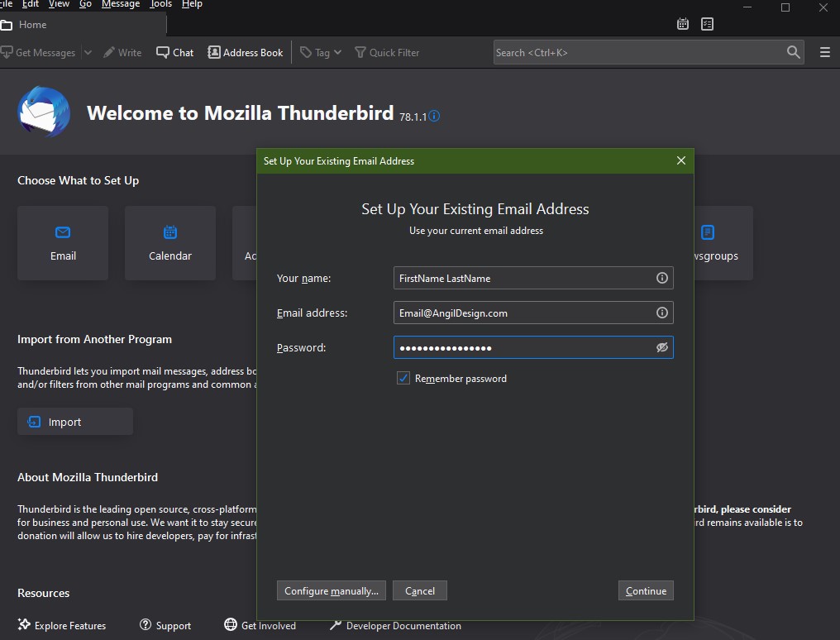The image size is (840, 640).
Task: Open the Address Book
Action: pos(246,52)
